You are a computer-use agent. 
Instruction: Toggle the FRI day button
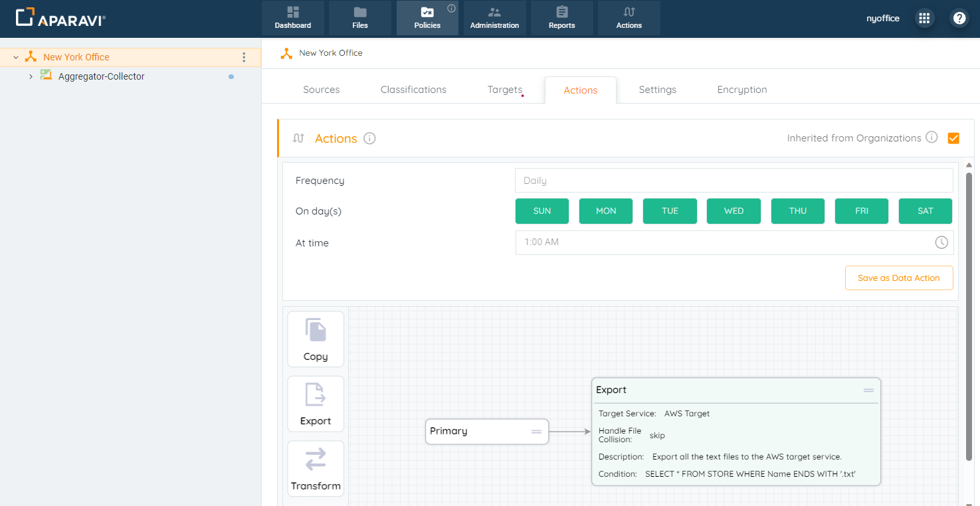click(862, 211)
